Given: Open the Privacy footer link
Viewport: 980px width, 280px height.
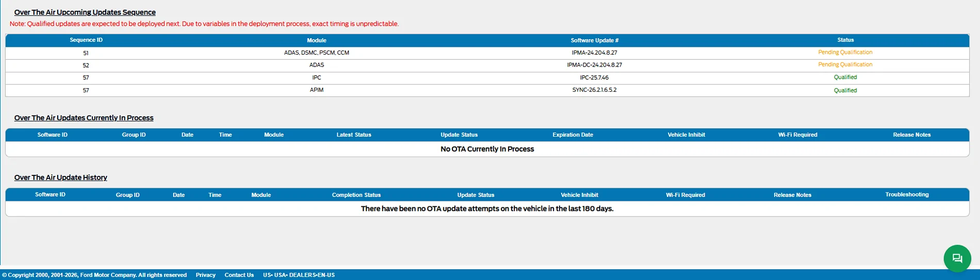Looking at the screenshot, I should (x=205, y=275).
